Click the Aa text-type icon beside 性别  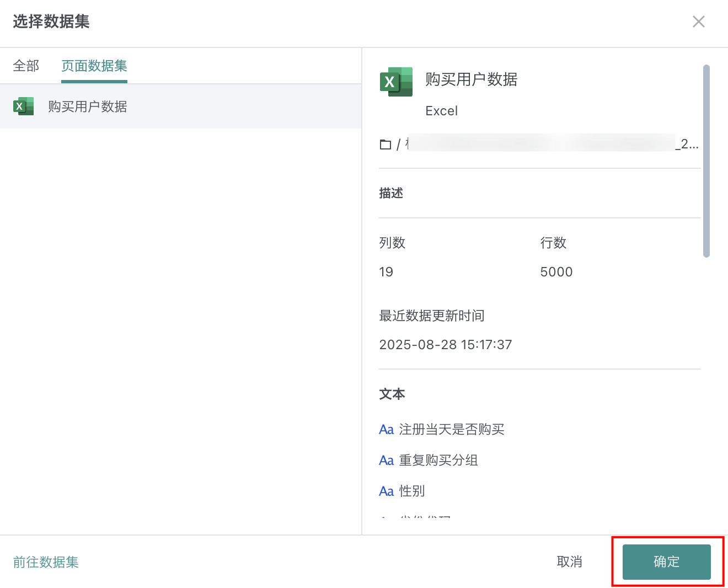pos(386,491)
